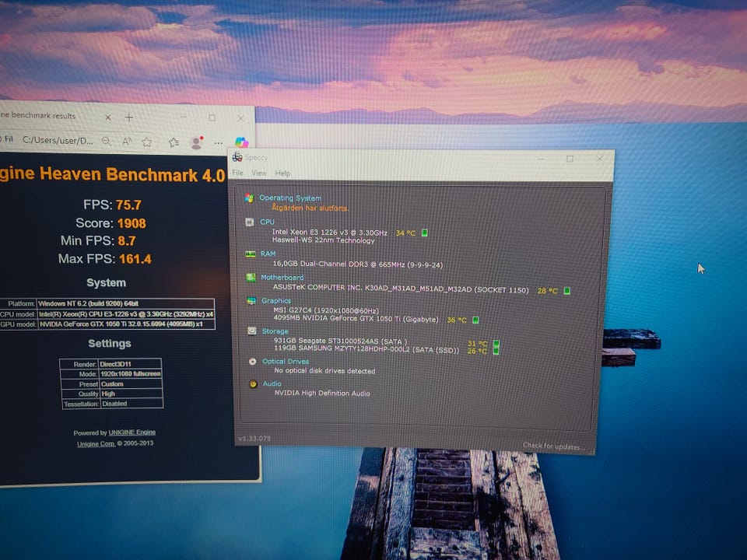Image resolution: width=747 pixels, height=560 pixels.
Task: Click the Graphics monitor icon in Speccy
Action: [251, 300]
